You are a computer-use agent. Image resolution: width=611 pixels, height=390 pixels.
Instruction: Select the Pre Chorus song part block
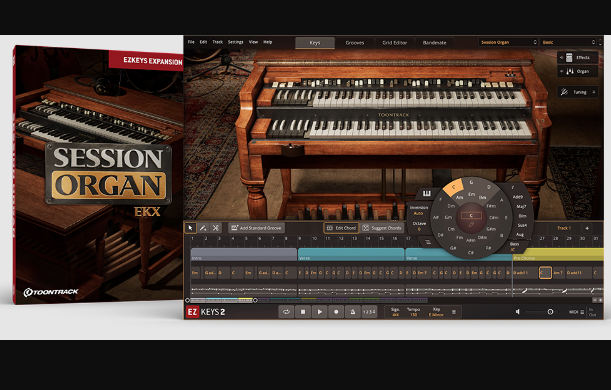pyautogui.click(x=558, y=254)
